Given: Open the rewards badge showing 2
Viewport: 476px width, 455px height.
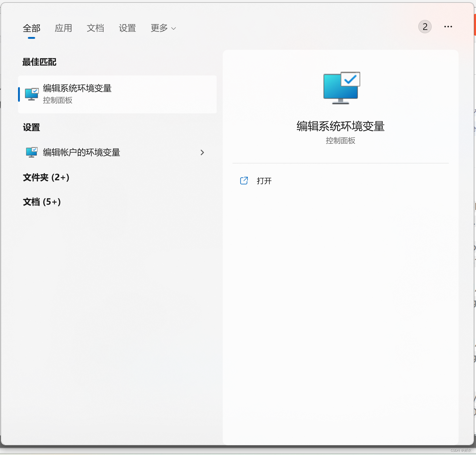Looking at the screenshot, I should [x=425, y=27].
